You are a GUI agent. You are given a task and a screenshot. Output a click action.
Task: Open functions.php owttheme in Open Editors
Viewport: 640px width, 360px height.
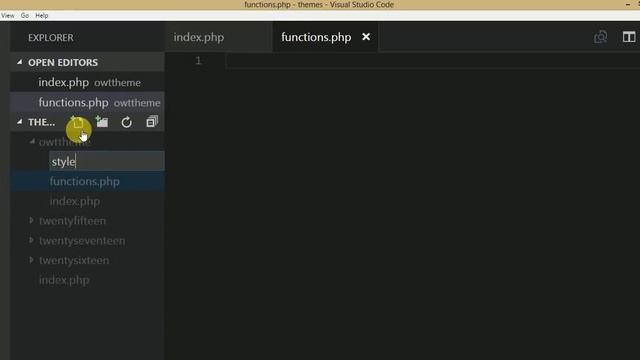87,102
